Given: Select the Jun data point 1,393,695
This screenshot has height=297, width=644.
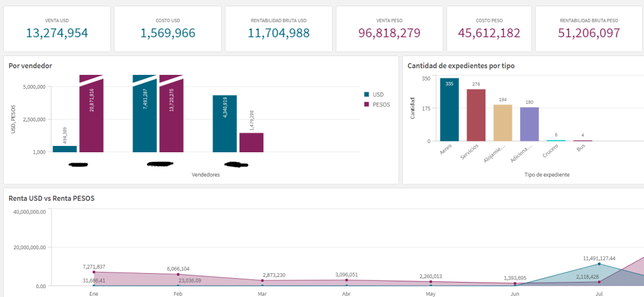Looking at the screenshot, I should 514,283.
